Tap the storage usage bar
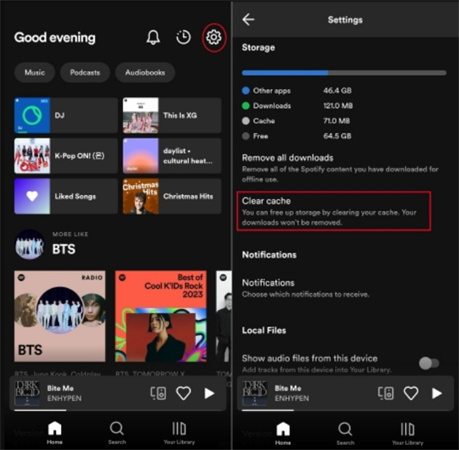The height and width of the screenshot is (450, 459). (344, 73)
